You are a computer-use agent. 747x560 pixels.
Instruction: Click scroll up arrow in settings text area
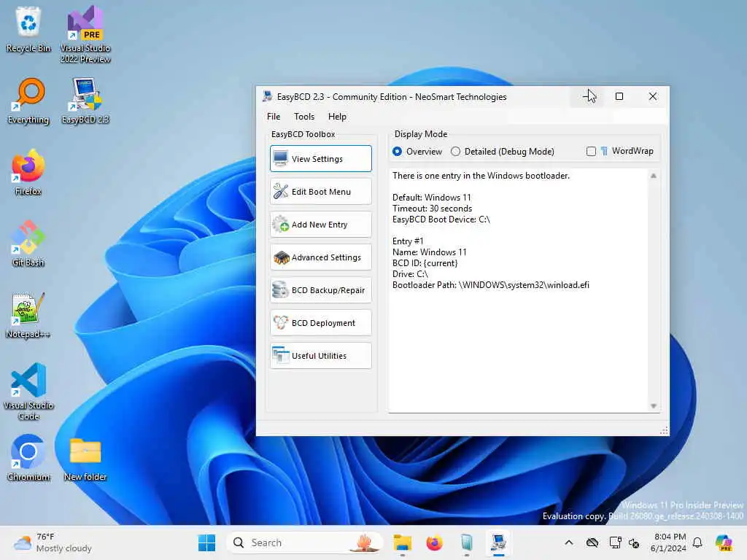[654, 176]
